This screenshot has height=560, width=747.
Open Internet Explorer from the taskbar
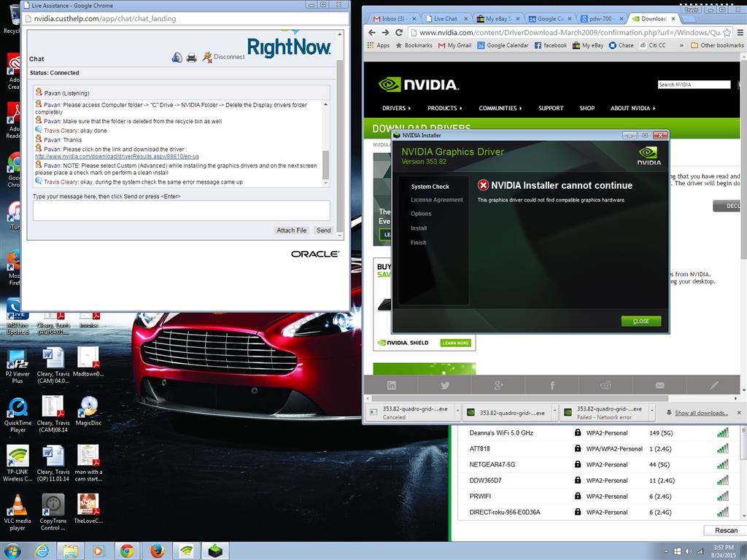42,551
